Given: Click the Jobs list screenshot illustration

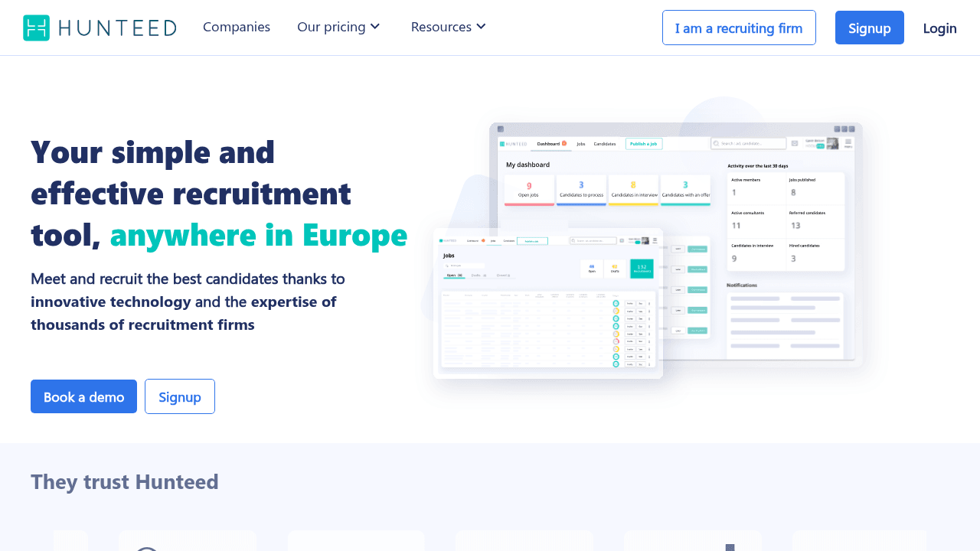Looking at the screenshot, I should pyautogui.click(x=548, y=303).
